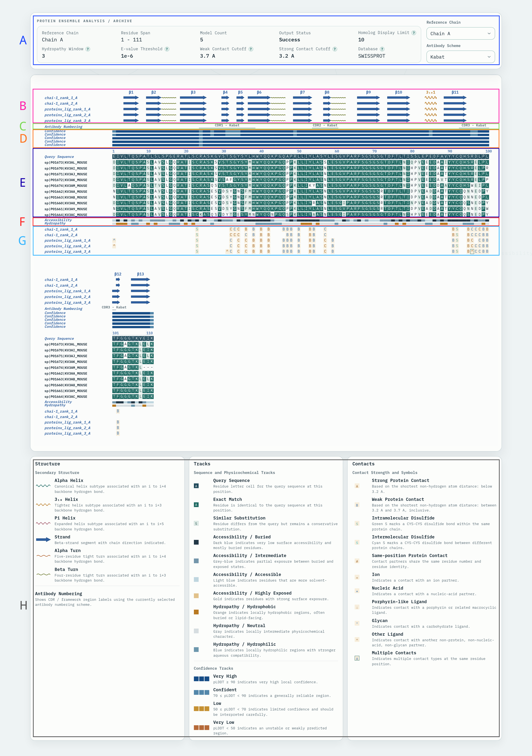Click the Glycan contact legend symbol

pos(357,623)
